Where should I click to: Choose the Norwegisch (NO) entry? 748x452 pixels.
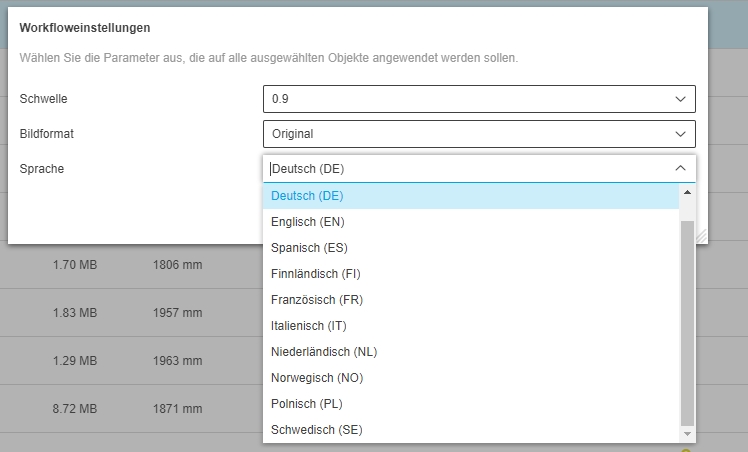(317, 378)
